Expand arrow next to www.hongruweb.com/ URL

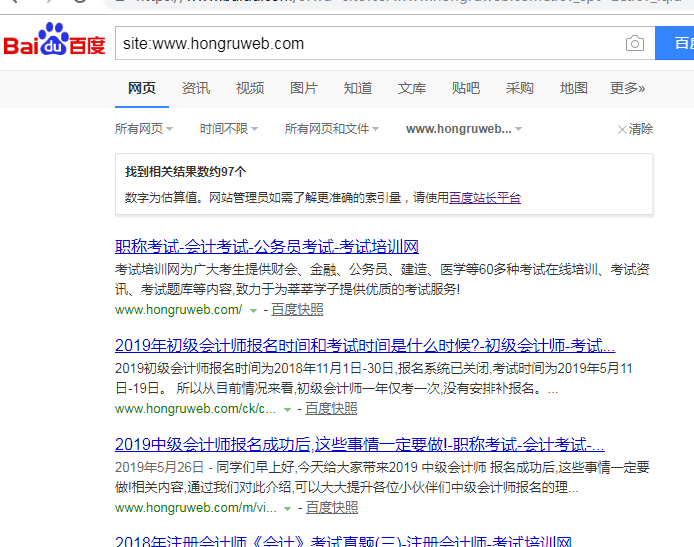[253, 310]
